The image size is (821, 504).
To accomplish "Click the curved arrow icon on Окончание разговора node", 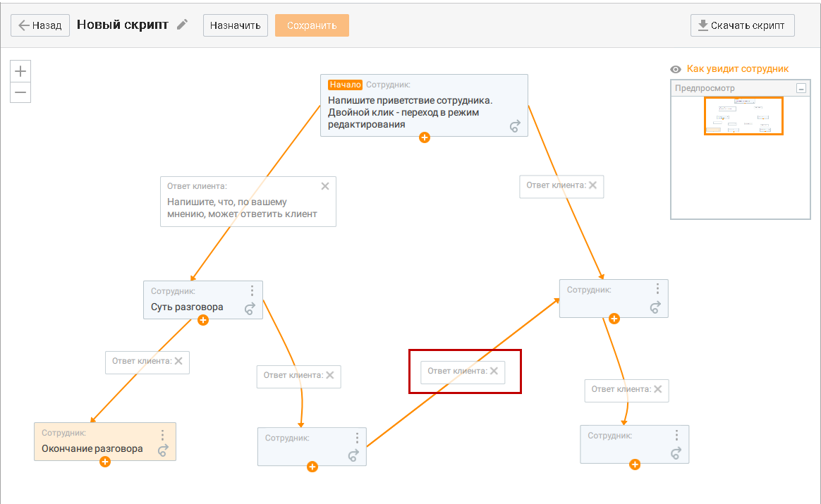I will tap(164, 450).
